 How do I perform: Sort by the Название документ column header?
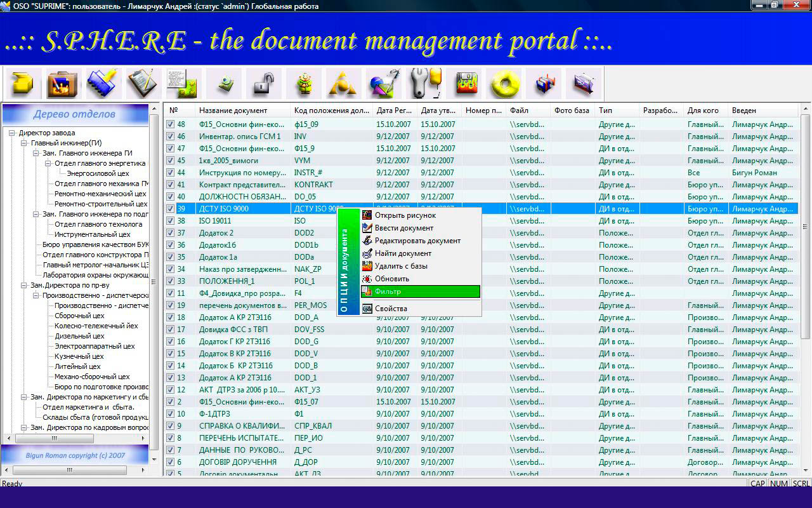(242, 110)
